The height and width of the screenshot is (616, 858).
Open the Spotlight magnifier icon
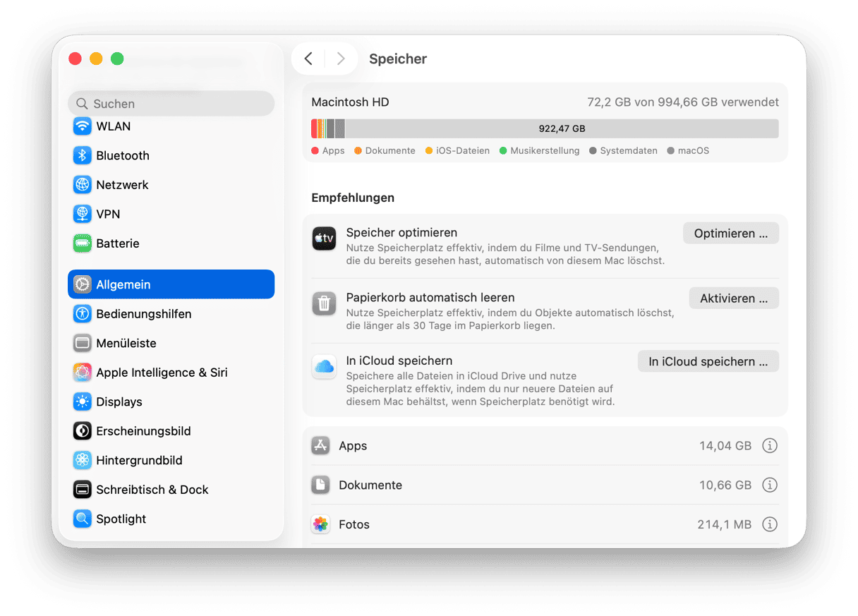(83, 519)
